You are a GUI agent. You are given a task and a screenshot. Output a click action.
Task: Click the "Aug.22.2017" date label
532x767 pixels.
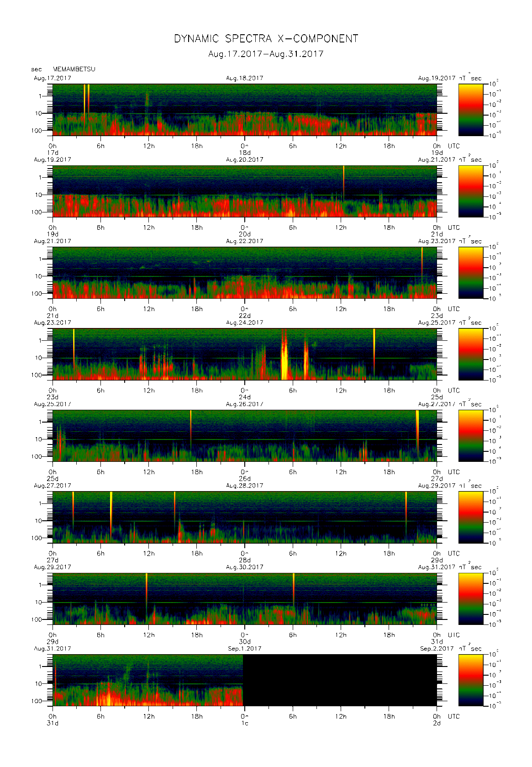[x=245, y=241]
